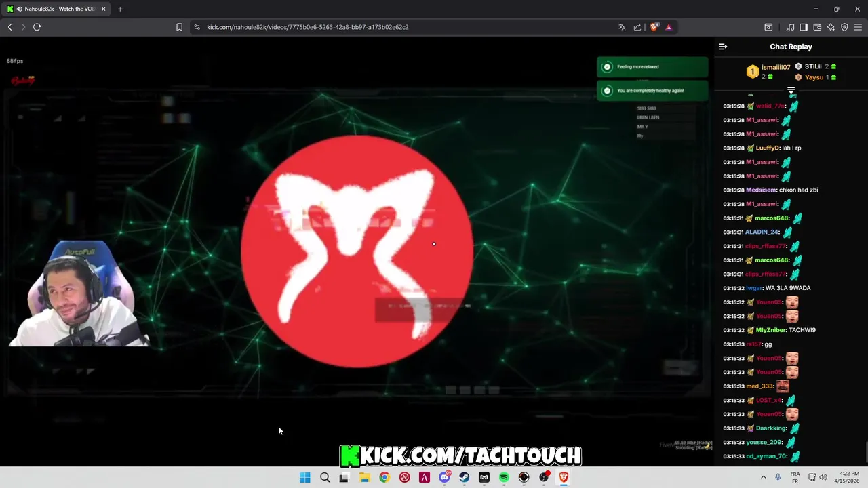The image size is (868, 488).
Task: Click the 'chkon had zbi' chat message
Action: point(799,190)
